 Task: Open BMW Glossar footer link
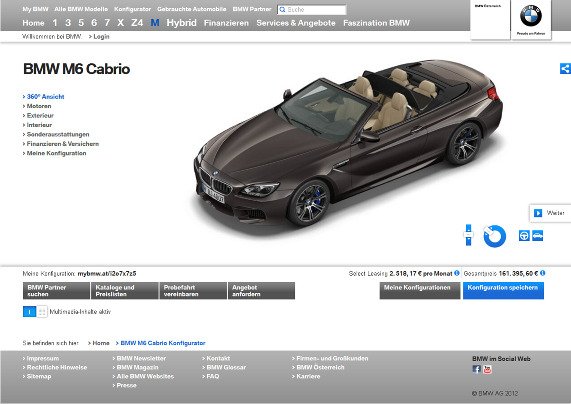tap(224, 367)
